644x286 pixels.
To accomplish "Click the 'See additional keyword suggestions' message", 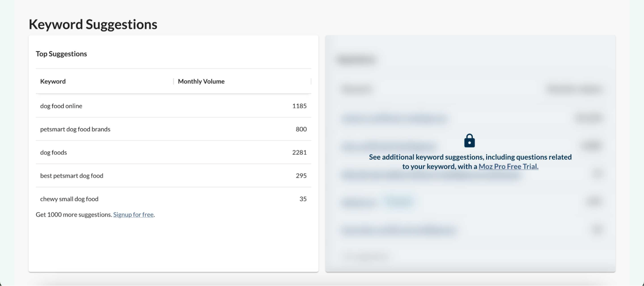I will coord(470,162).
